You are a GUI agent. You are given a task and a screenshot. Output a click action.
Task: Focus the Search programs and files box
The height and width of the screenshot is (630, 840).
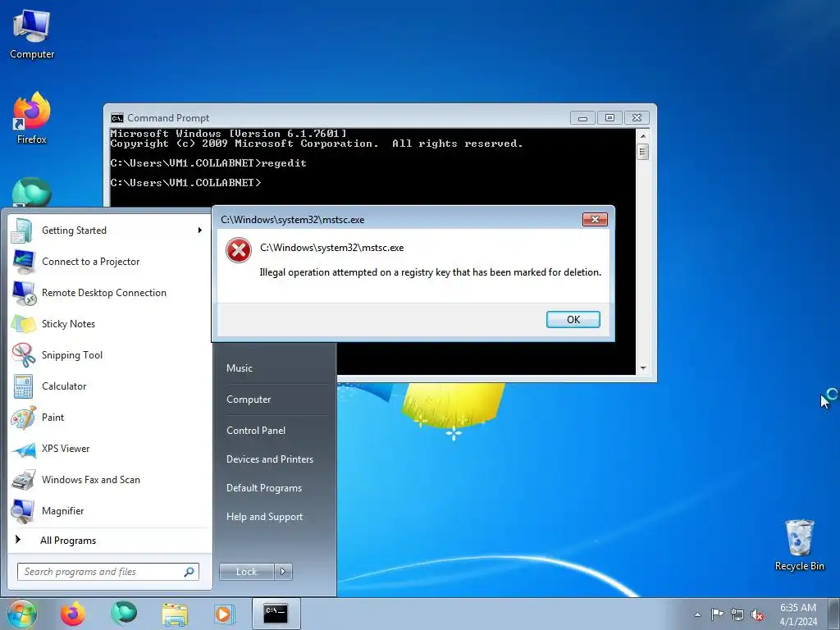pyautogui.click(x=107, y=572)
